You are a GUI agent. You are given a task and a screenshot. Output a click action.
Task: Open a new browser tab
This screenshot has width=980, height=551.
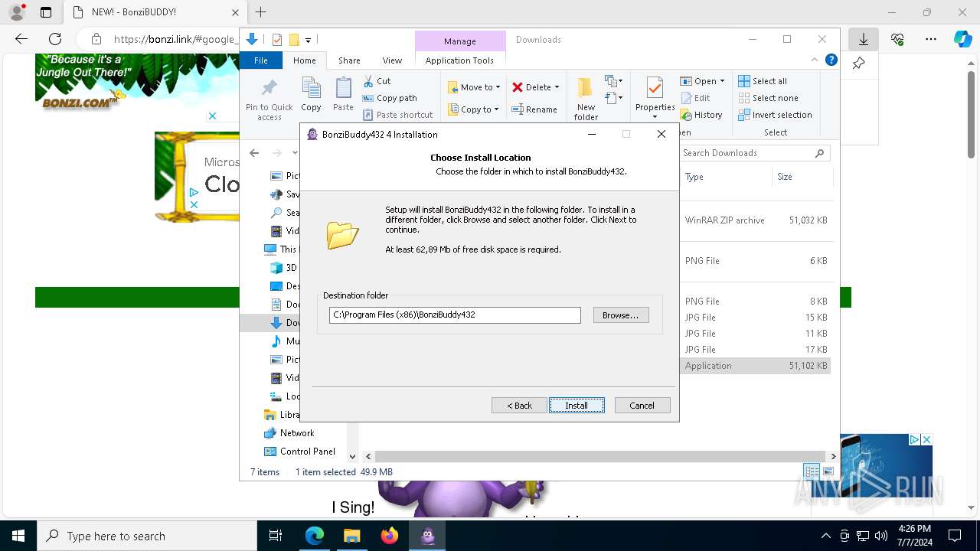click(260, 12)
